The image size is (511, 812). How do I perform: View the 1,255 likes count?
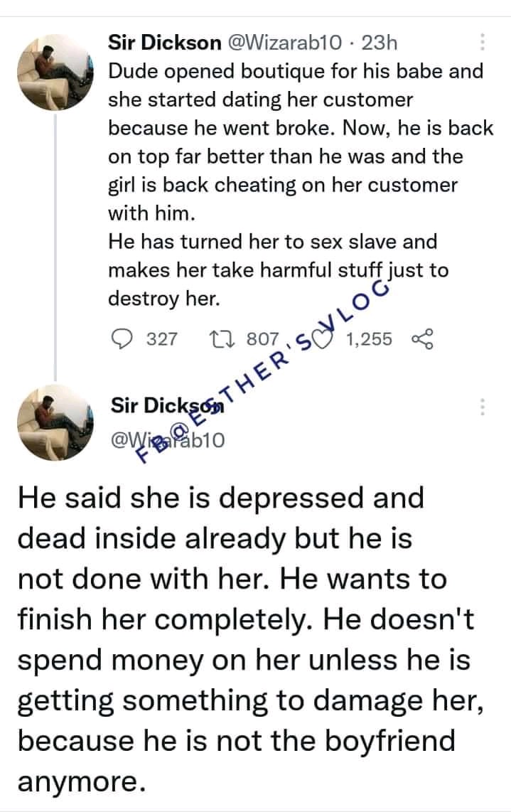369,339
